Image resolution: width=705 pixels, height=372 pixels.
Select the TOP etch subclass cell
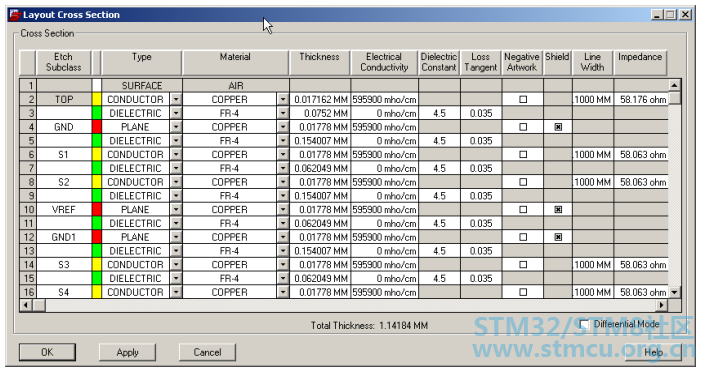(x=64, y=99)
